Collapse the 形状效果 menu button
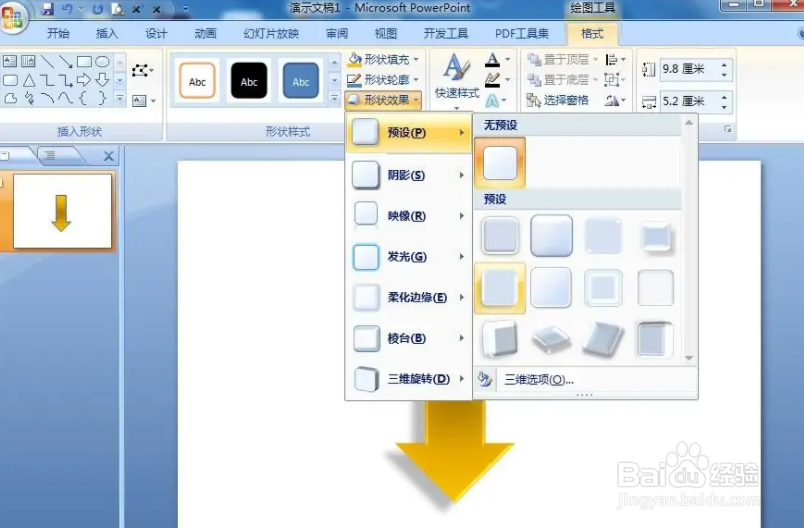Viewport: 804px width, 528px height. 384,100
